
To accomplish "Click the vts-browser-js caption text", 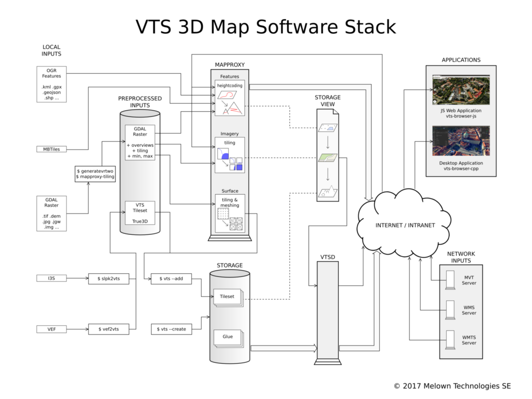I will tap(461, 116).
